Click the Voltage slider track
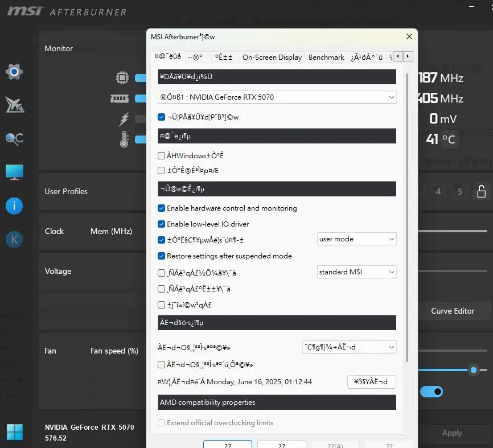 click(x=453, y=271)
